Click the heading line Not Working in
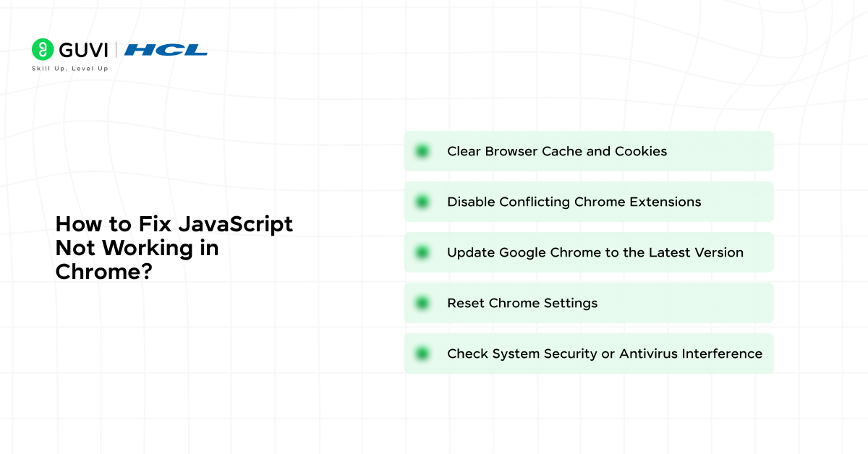The width and height of the screenshot is (868, 454). [137, 248]
